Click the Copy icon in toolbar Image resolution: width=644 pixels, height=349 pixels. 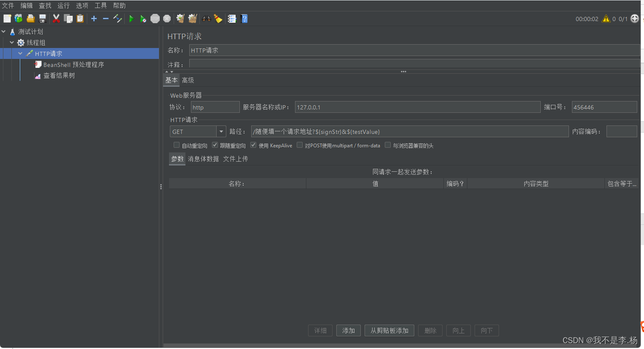coord(68,19)
